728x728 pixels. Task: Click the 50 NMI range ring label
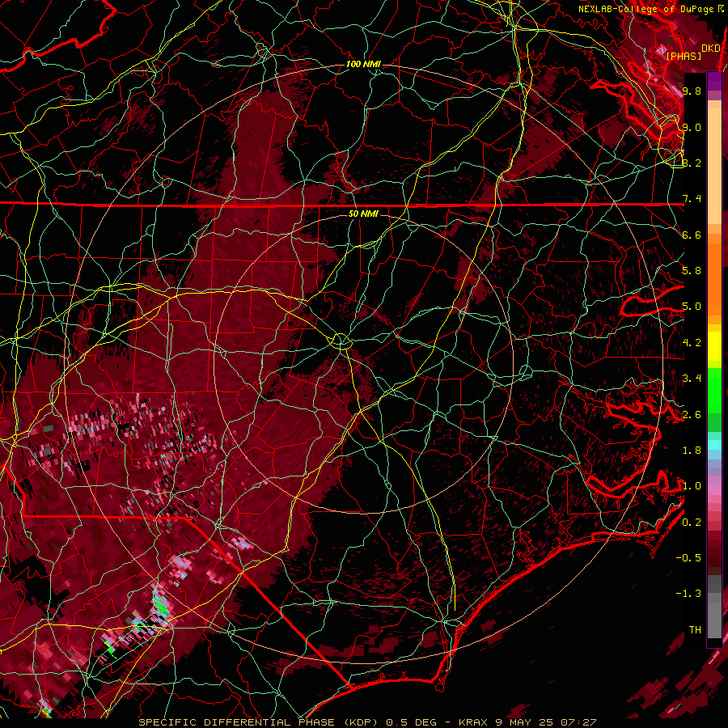363,214
